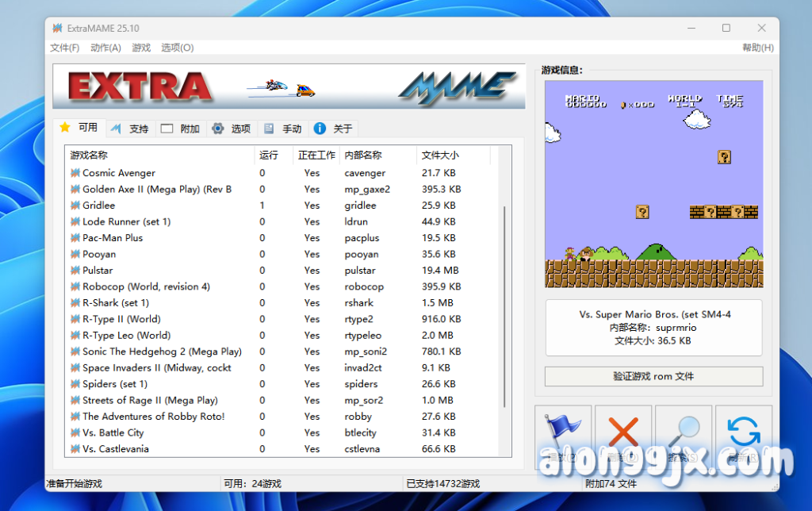Screen dimensions: 812x511
Task: Click the MAME icon beside Gridlee
Action: (x=75, y=206)
